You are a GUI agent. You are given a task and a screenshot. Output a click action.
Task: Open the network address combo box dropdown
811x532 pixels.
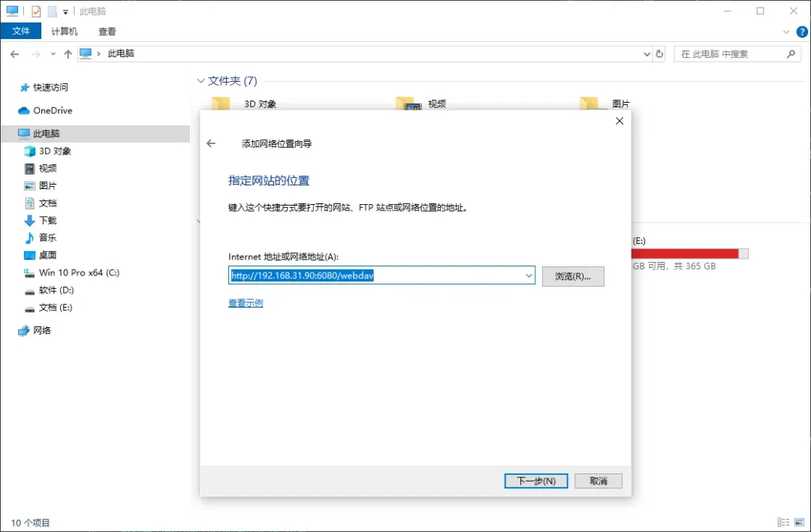[529, 275]
